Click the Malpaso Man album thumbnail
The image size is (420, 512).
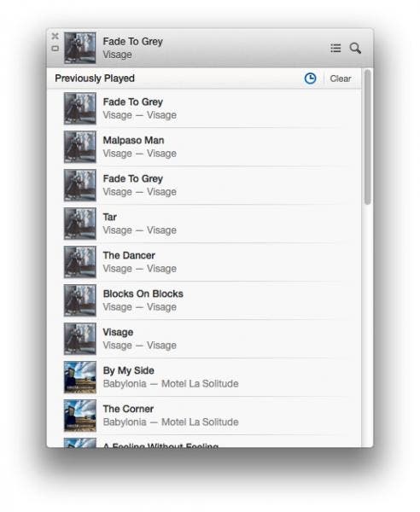click(x=80, y=147)
